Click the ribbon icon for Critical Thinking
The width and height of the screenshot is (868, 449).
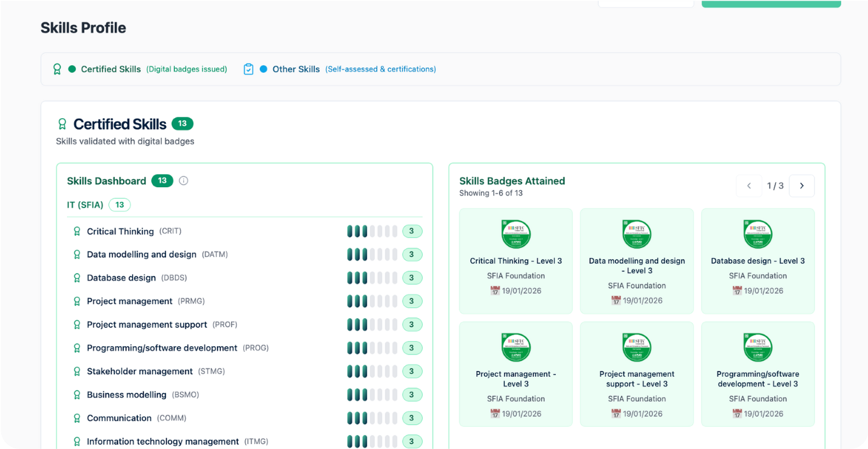click(77, 231)
